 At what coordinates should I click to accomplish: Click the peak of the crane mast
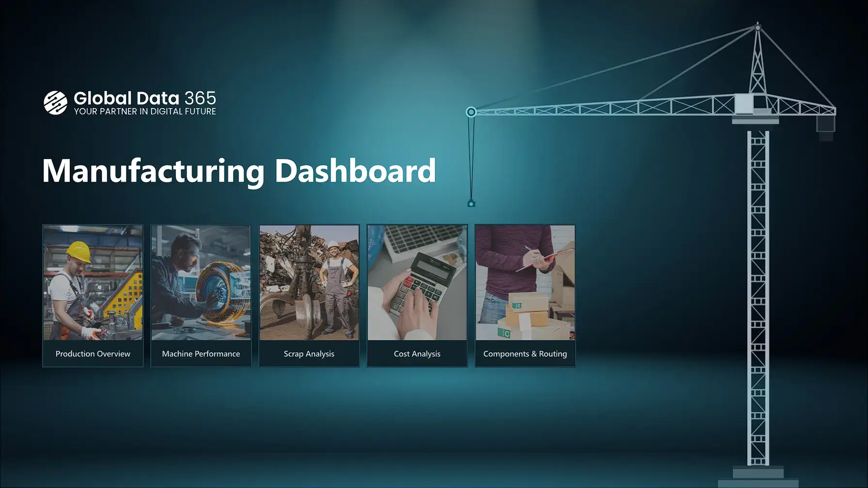pyautogui.click(x=758, y=27)
